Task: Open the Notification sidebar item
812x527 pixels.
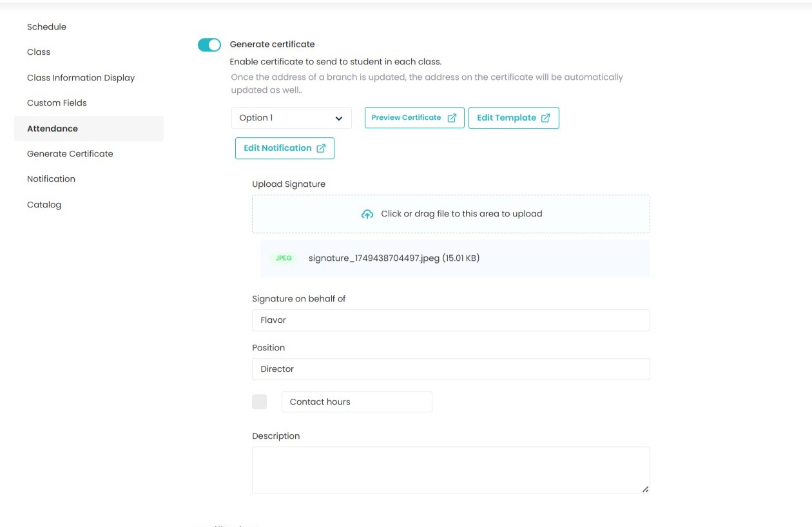Action: pos(51,179)
